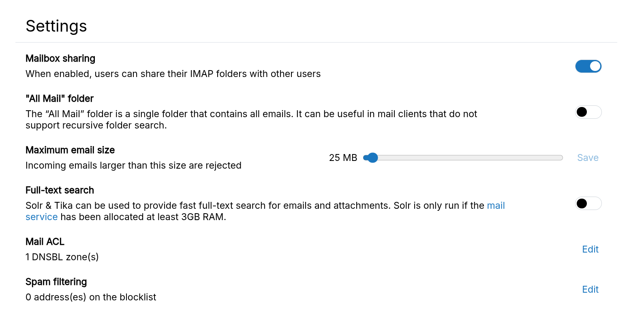
Task: Select the Spam filtering heading
Action: tap(56, 281)
